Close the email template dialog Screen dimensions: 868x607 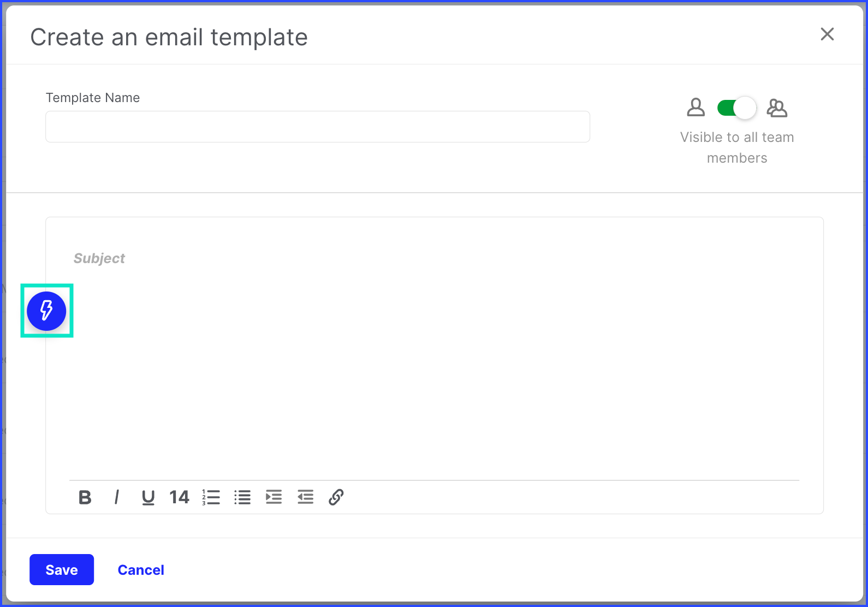click(828, 34)
